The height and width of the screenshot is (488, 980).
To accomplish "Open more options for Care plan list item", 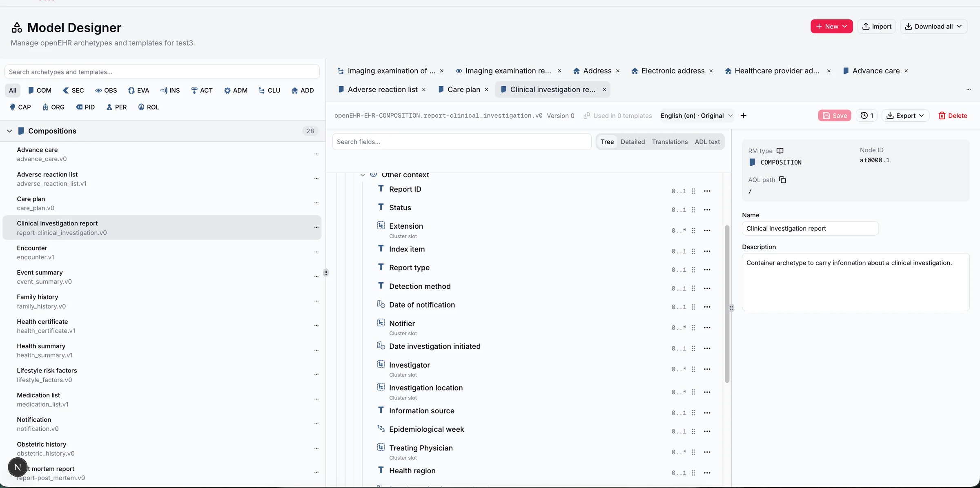I will coord(316,203).
